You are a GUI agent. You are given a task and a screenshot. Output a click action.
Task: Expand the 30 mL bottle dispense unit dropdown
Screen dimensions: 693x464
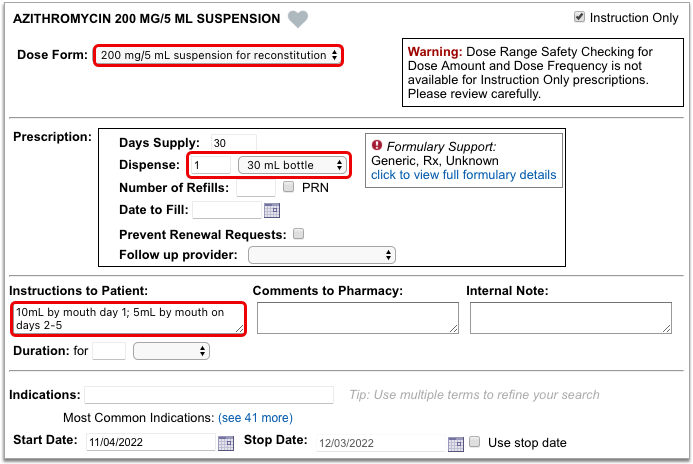(292, 165)
